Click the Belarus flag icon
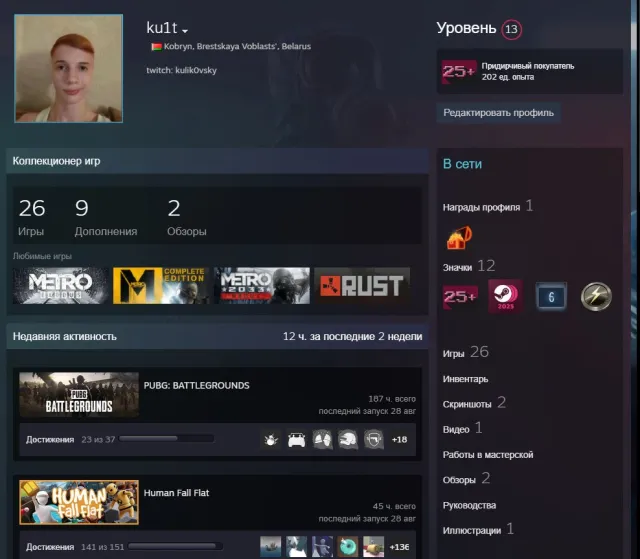This screenshot has height=559, width=640. point(156,47)
